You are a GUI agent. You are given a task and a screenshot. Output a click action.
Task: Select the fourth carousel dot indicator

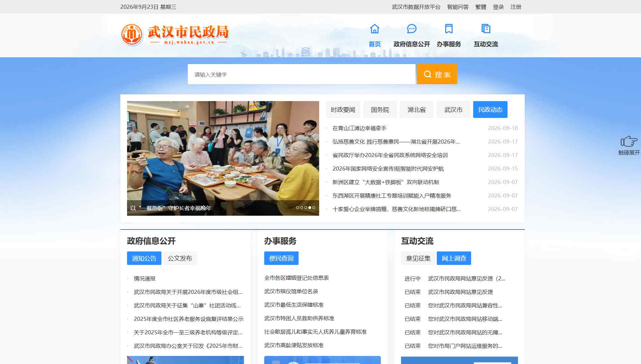[x=310, y=208]
